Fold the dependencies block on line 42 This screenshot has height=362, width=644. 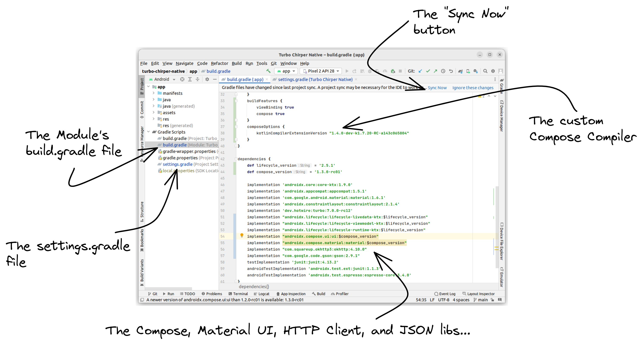236,159
